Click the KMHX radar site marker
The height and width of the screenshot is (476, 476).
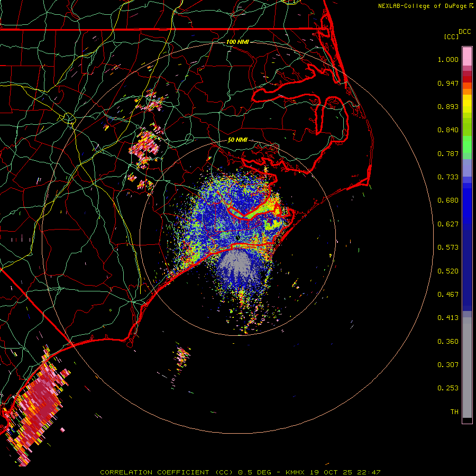(x=237, y=237)
